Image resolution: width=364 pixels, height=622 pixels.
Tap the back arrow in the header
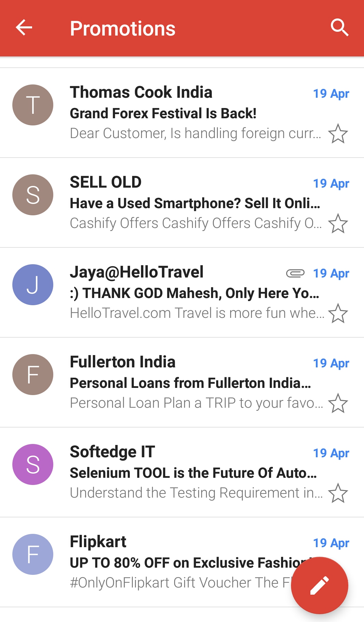(x=24, y=28)
